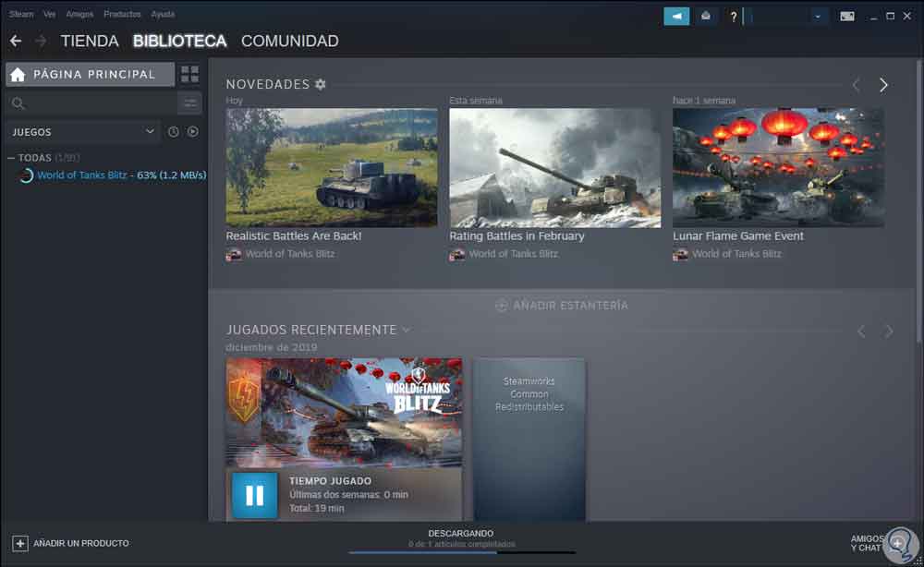Go to the TIENDA tab
924x567 pixels.
pos(90,42)
